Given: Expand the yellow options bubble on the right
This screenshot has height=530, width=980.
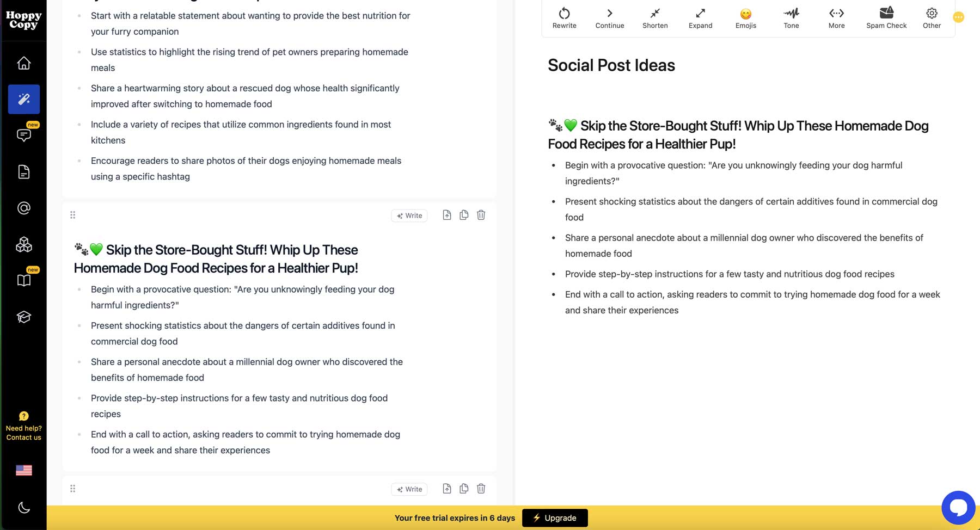Looking at the screenshot, I should click(958, 17).
